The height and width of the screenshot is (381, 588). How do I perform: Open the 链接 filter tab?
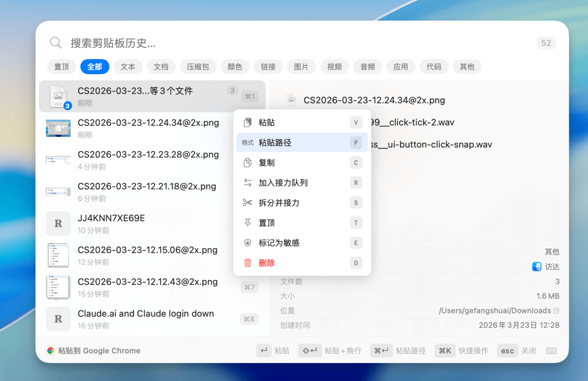[268, 67]
